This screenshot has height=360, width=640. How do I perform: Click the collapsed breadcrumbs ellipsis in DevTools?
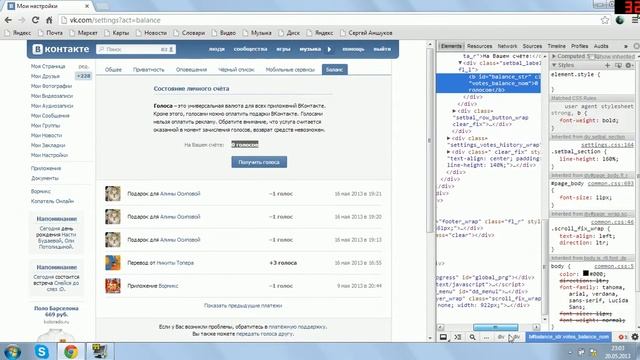click(486, 338)
